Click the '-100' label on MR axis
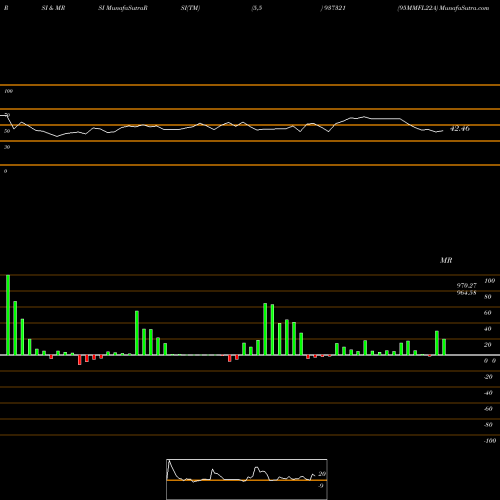Image resolution: width=500 pixels, height=500 pixels. pyautogui.click(x=490, y=441)
